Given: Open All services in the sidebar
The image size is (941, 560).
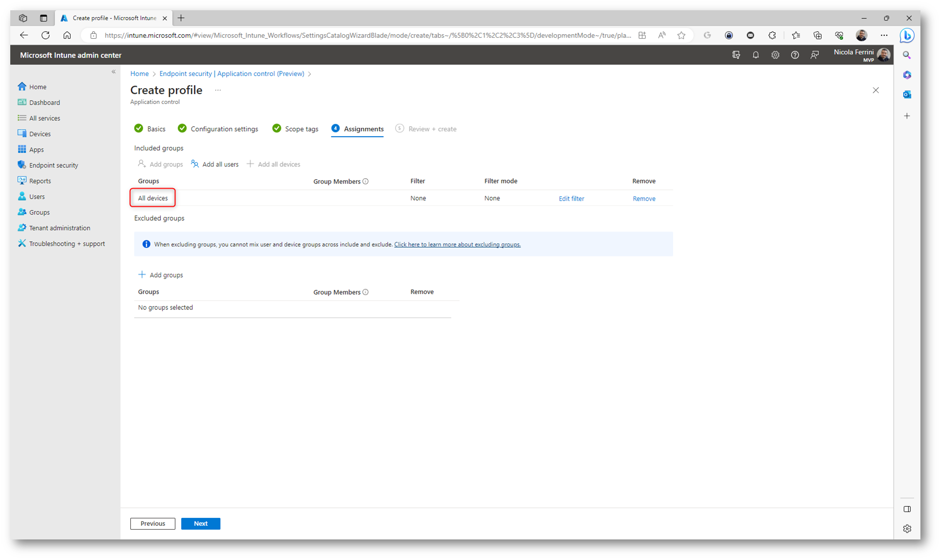Looking at the screenshot, I should pyautogui.click(x=39, y=118).
